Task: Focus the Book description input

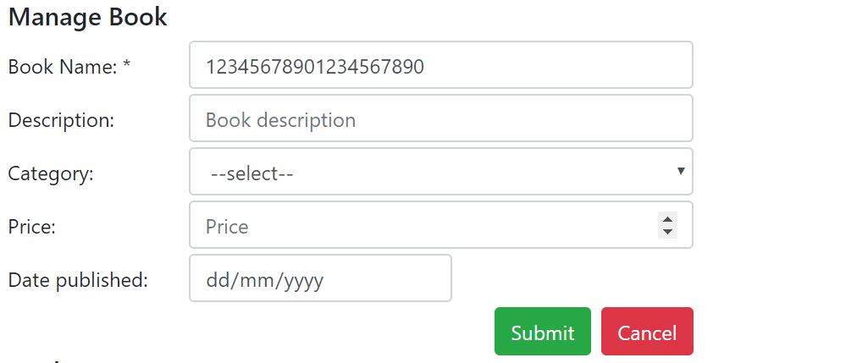Action: (440, 119)
